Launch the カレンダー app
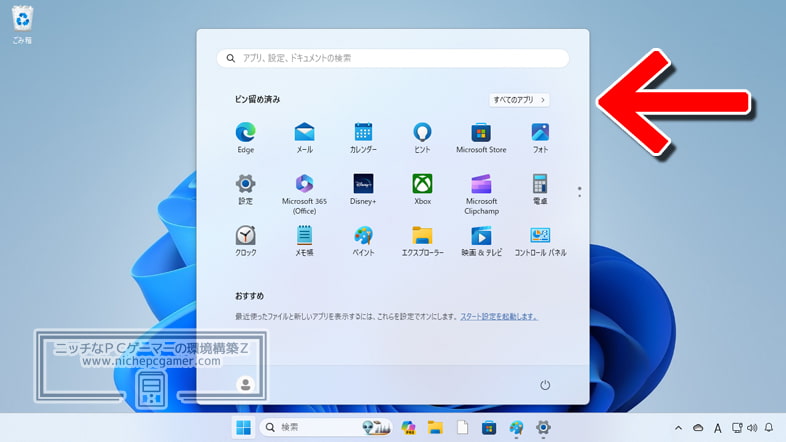The image size is (786, 442). click(363, 137)
